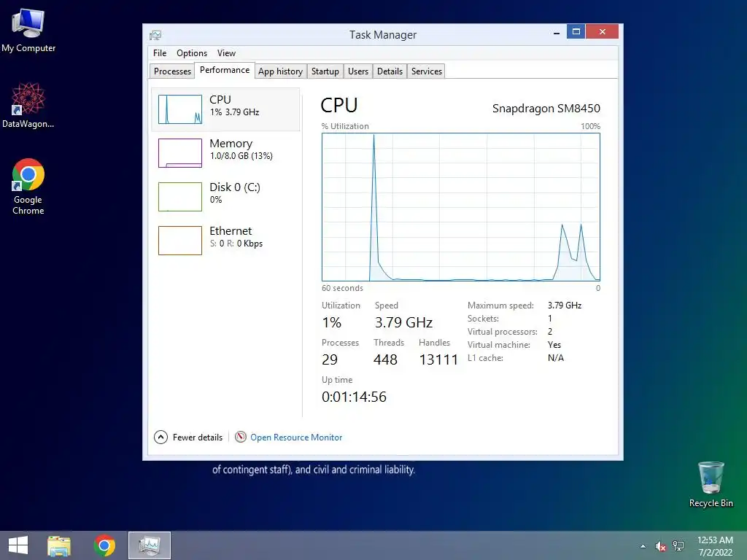Maximize the Task Manager window

576,32
